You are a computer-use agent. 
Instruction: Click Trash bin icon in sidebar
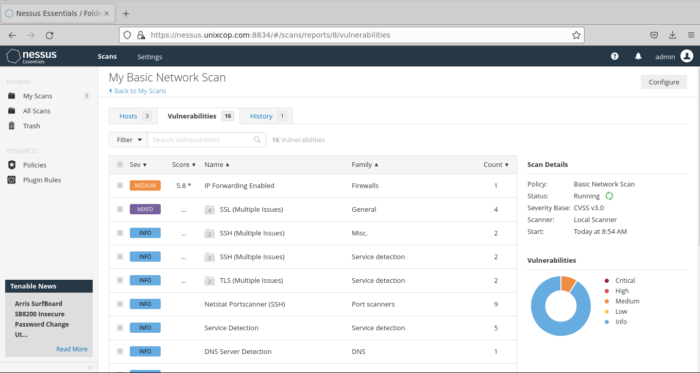(12, 126)
